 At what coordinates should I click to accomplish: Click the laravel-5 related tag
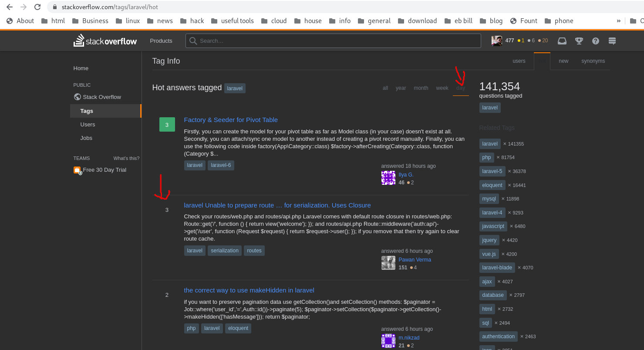pyautogui.click(x=492, y=171)
